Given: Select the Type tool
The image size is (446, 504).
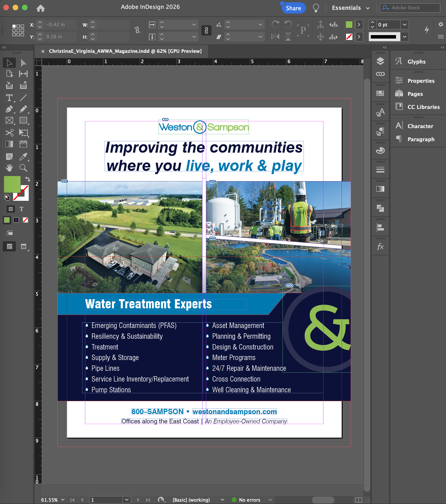Looking at the screenshot, I should [x=9, y=98].
